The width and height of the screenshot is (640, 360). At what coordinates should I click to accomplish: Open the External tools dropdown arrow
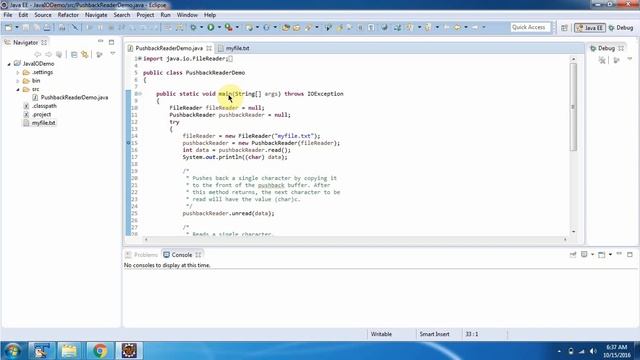[x=237, y=27]
